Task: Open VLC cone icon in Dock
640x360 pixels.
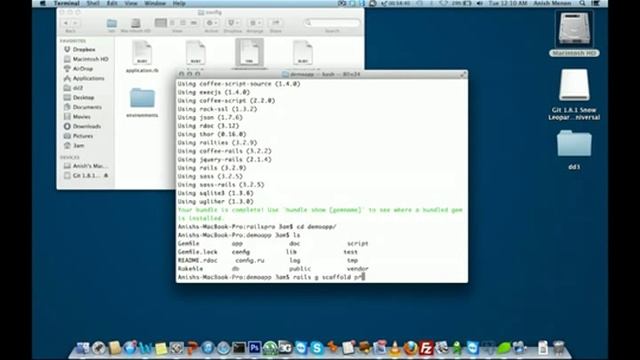Action: click(x=395, y=348)
